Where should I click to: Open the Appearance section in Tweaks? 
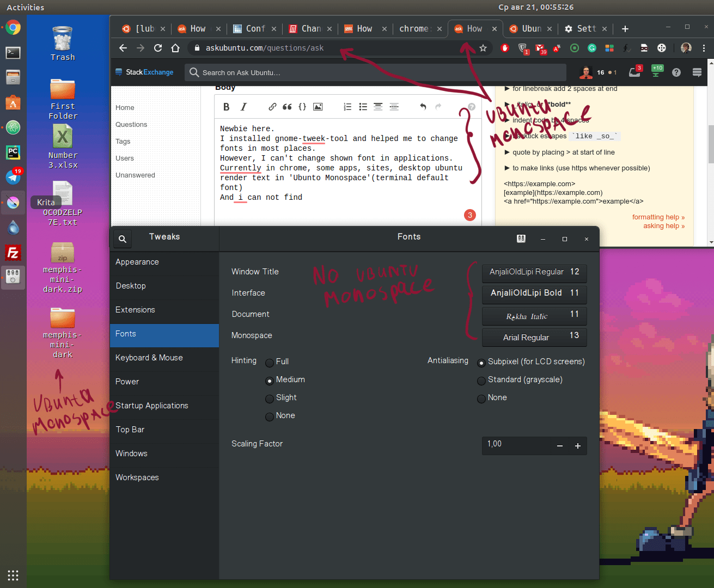(x=137, y=262)
